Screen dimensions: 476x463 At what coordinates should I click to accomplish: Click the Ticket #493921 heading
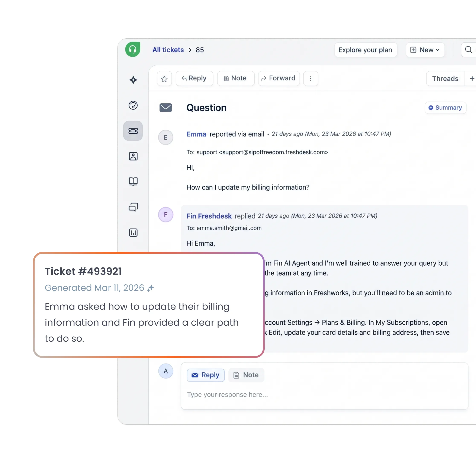tap(83, 271)
